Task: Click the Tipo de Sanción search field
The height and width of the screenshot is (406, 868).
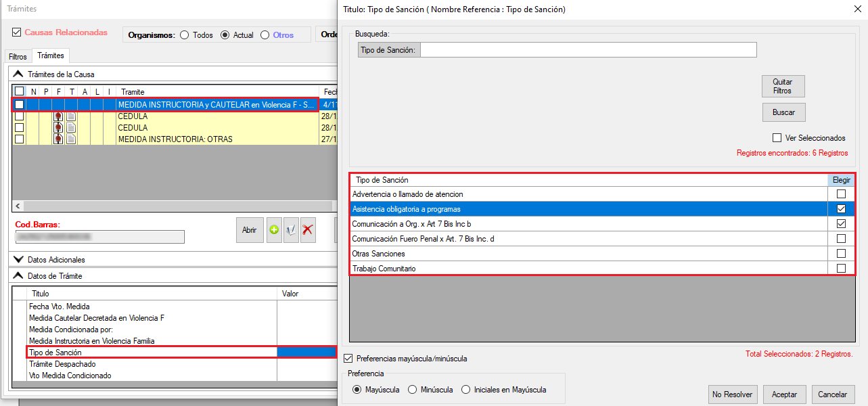Action: (588, 50)
